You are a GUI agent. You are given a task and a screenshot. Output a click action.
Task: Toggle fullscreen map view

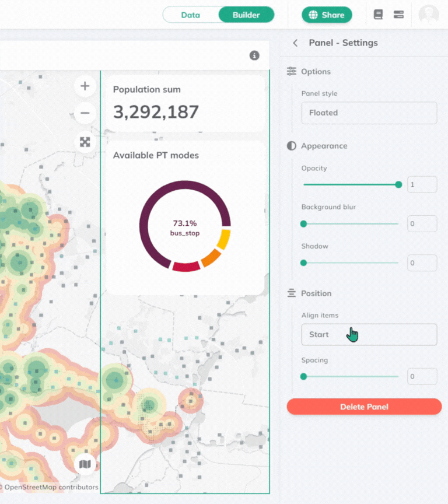point(85,142)
